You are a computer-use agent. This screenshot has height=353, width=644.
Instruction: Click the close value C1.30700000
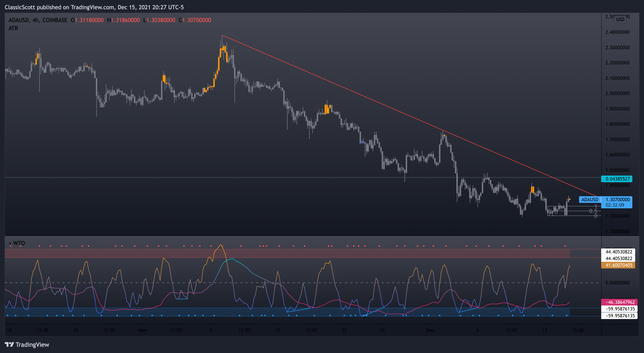pos(195,20)
